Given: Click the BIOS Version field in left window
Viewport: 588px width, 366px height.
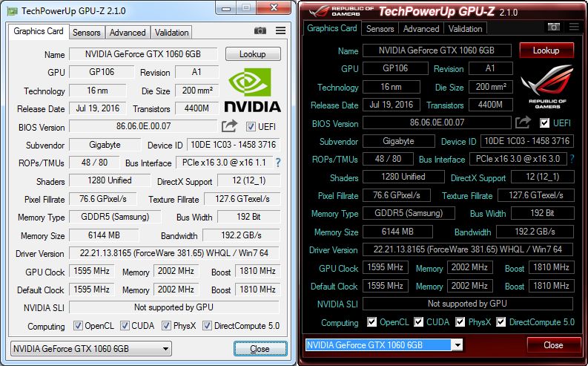Looking at the screenshot, I should pos(143,126).
